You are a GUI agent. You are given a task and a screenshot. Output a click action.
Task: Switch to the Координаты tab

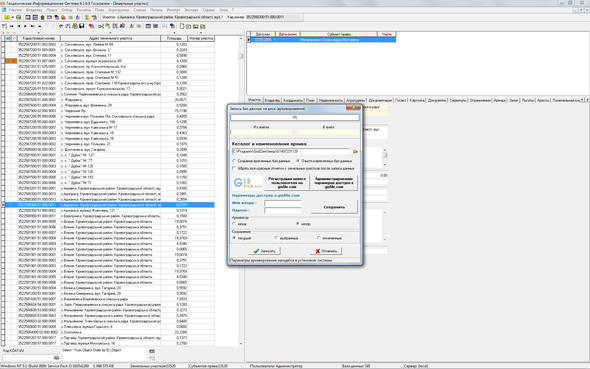(x=293, y=100)
